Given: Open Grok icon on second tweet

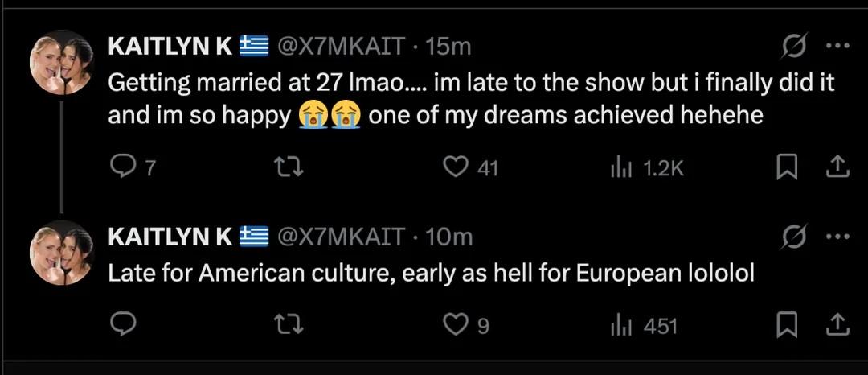Looking at the screenshot, I should (794, 237).
